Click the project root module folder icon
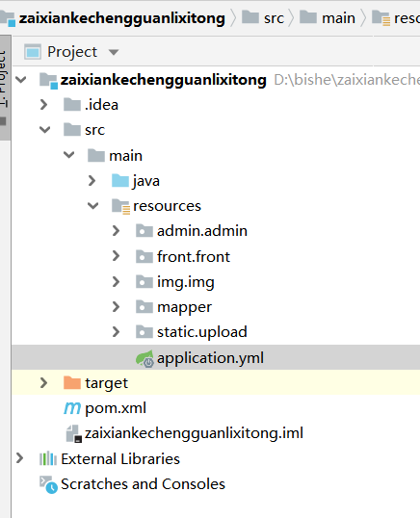Image resolution: width=420 pixels, height=518 pixels. click(49, 81)
